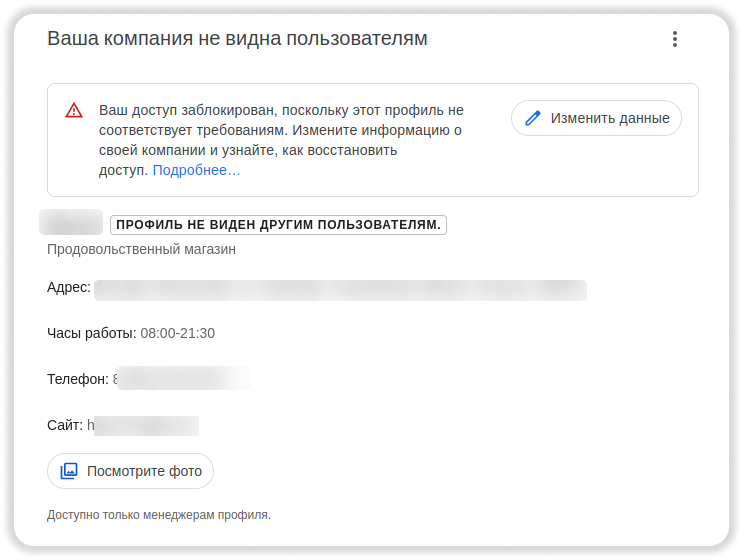Open the "Подробнее…" link

[196, 170]
